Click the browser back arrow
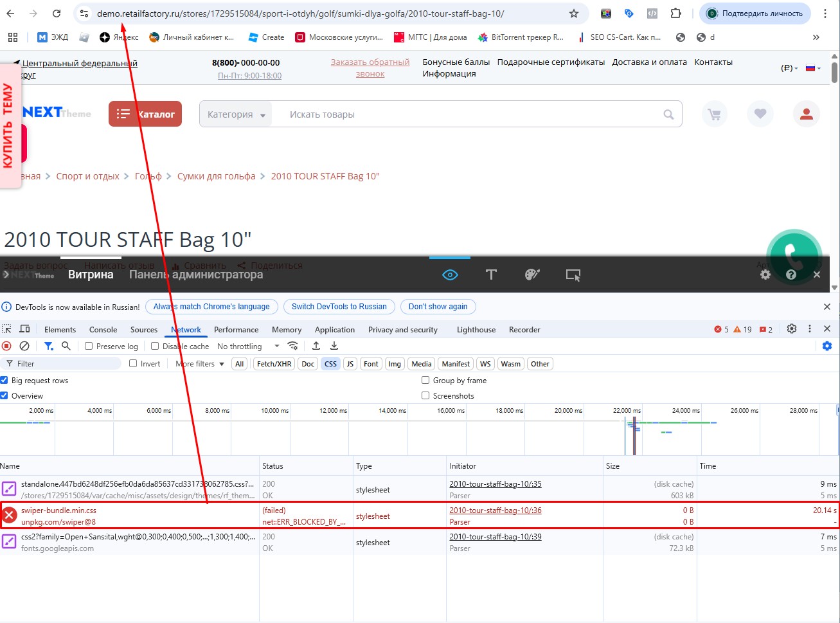This screenshot has width=840, height=623. click(11, 14)
